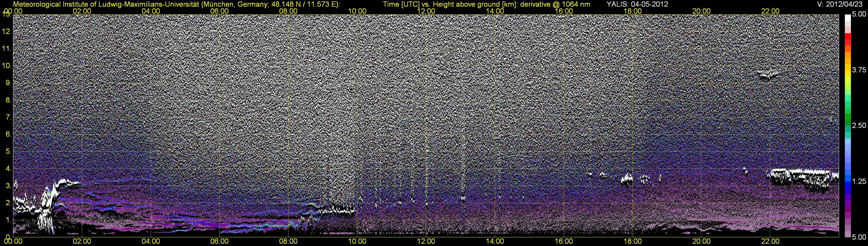Click the 10:00 label on the top time axis
This screenshot has width=868, height=246.
357,11
